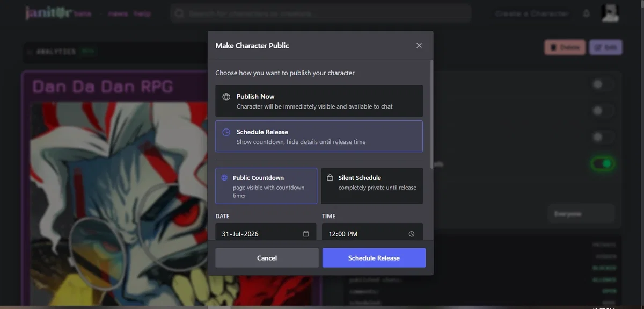Open notifications bell icon
This screenshot has width=644, height=309.
click(586, 13)
